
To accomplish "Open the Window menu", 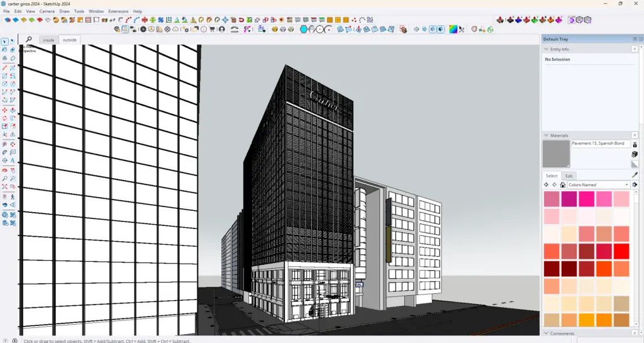I will coord(96,11).
